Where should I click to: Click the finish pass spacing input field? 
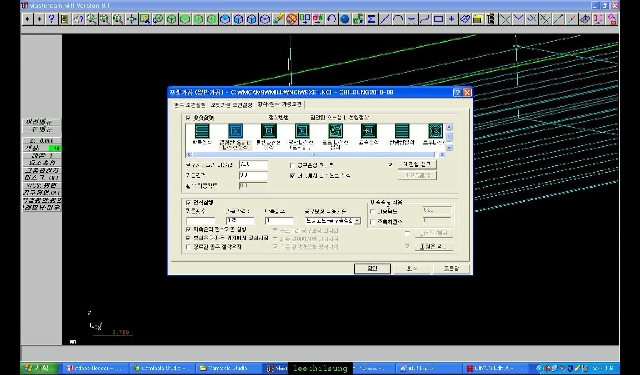pos(240,221)
